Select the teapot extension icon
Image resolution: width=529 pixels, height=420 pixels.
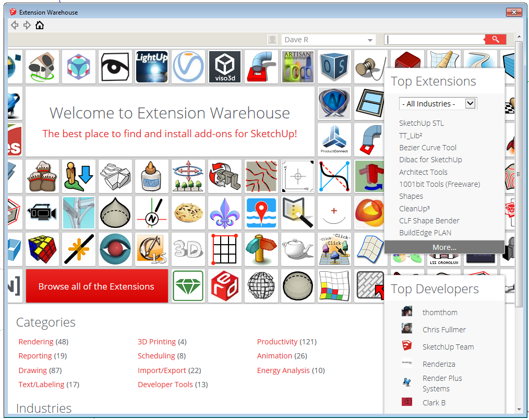click(x=298, y=249)
